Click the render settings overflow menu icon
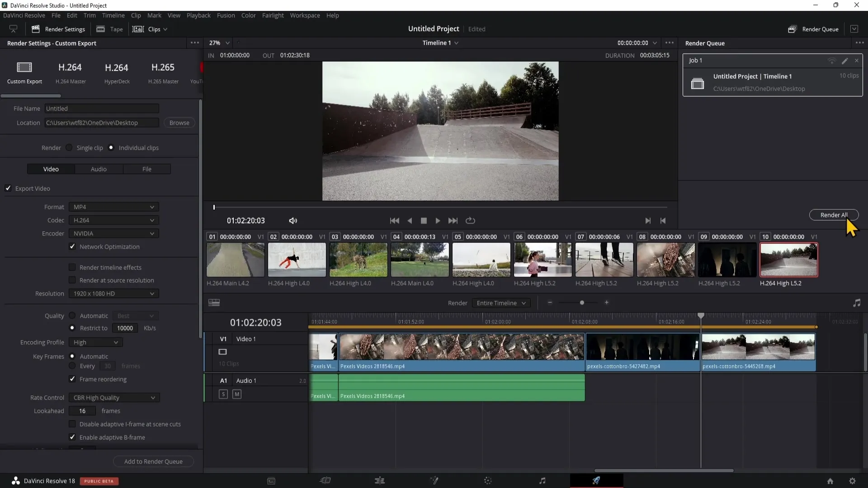Viewport: 868px width, 488px height. [194, 43]
